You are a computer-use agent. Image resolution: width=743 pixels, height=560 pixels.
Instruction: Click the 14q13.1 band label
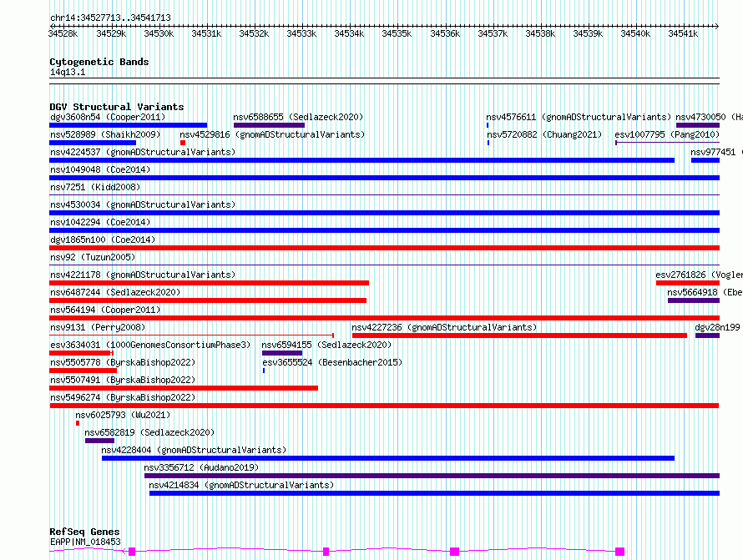68,72
